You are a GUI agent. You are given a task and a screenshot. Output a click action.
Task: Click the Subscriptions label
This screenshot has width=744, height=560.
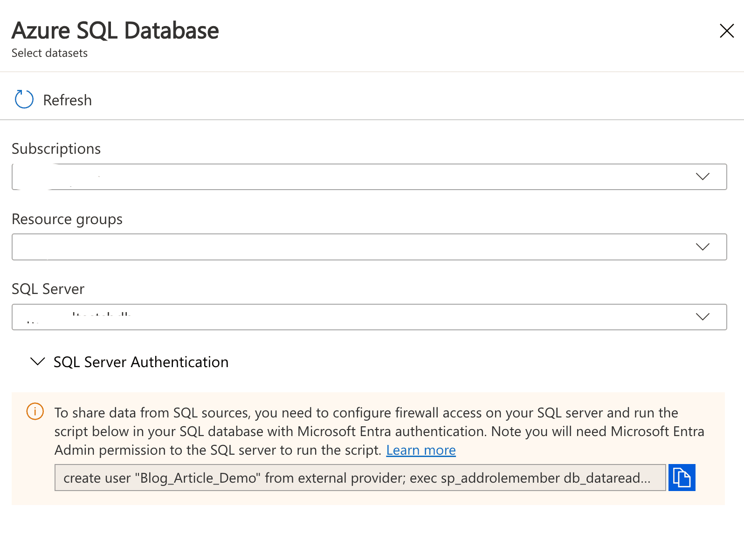[x=56, y=149]
